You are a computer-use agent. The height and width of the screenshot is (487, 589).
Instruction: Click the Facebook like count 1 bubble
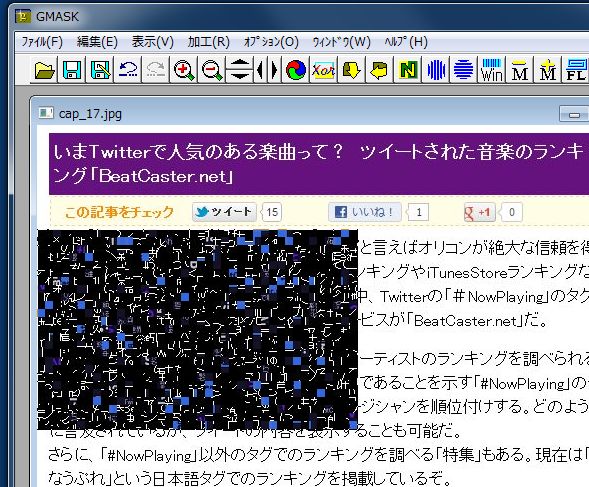[x=418, y=212]
